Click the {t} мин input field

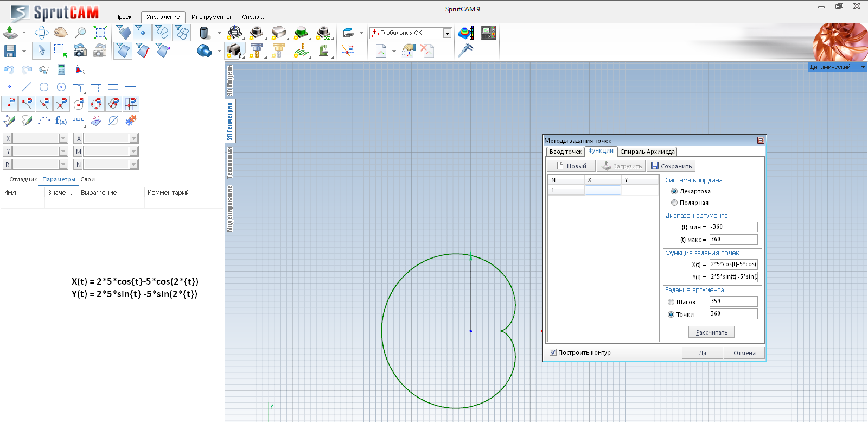(x=733, y=227)
